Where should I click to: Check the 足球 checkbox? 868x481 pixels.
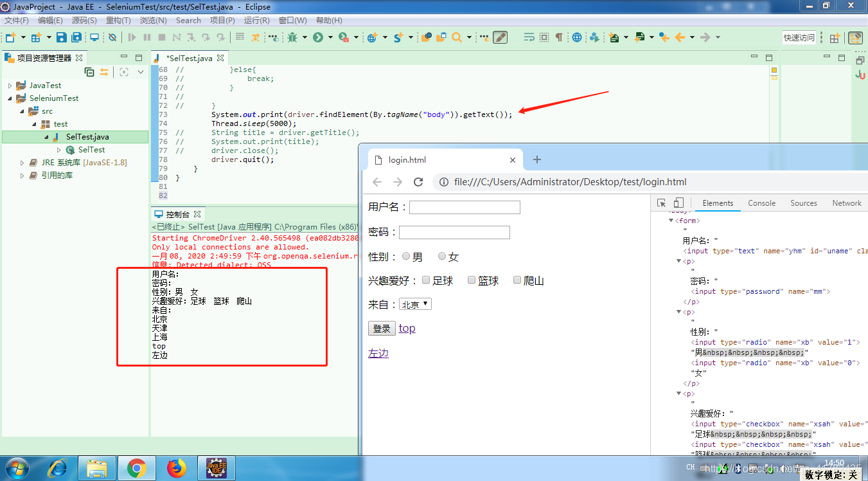point(426,280)
